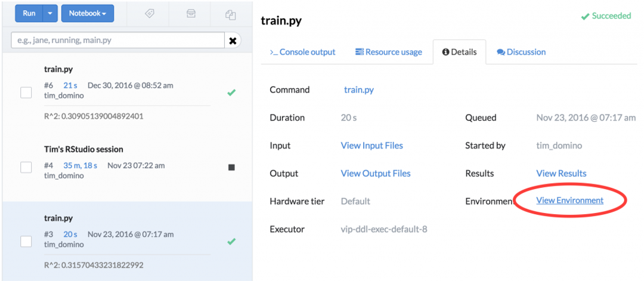Select the checkbox for Tim's RStudio session
Viewport: 644px width, 281px height.
[x=26, y=167]
